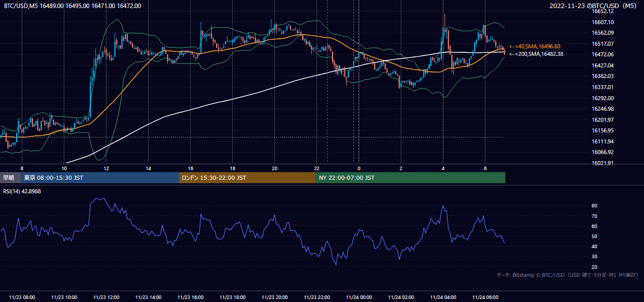Click the 11/23 08:00 date label
The image size is (644, 302).
[22, 297]
